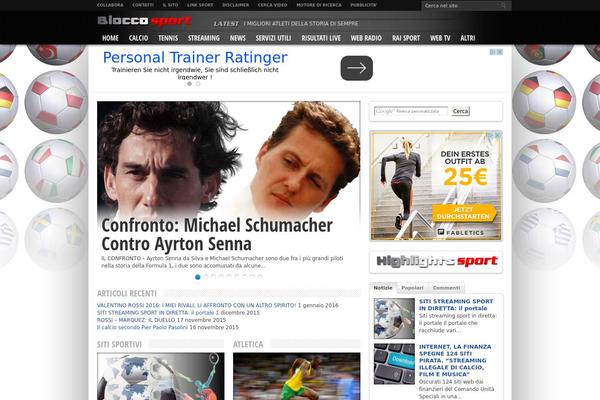The height and width of the screenshot is (400, 600).
Task: Click 'Jetzt durchstarten' in the Fabletics ad
Action: [x=463, y=213]
